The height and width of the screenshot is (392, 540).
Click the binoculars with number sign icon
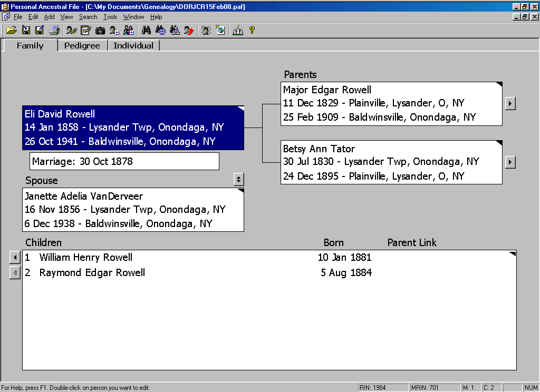[x=160, y=30]
